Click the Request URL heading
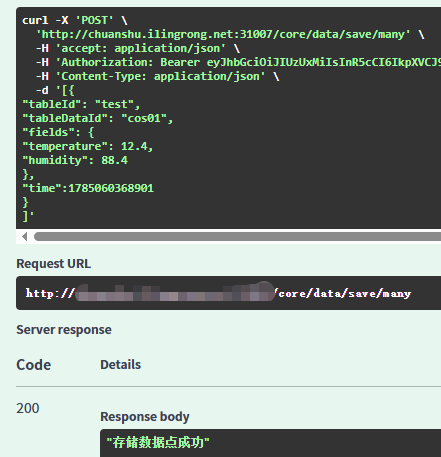Screen dimensions: 441x457 (53, 264)
